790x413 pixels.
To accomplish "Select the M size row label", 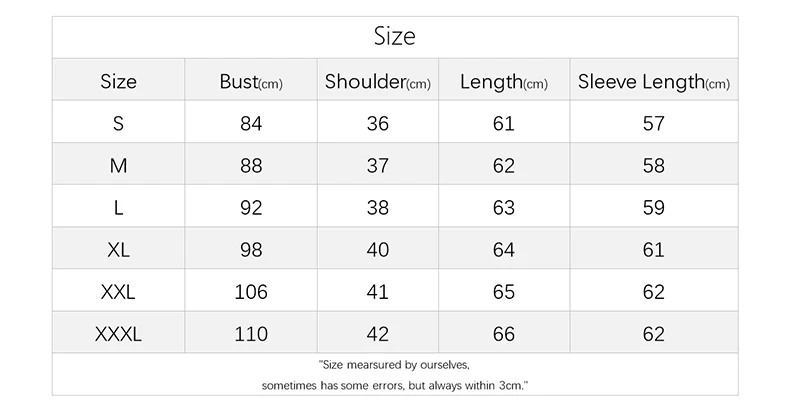I will (x=118, y=166).
